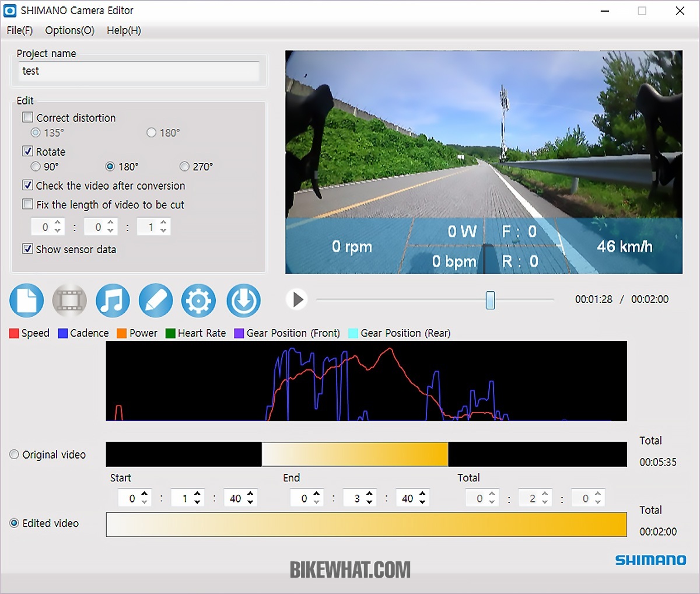The image size is (700, 594).
Task: Select 270° rotation
Action: coord(185,166)
